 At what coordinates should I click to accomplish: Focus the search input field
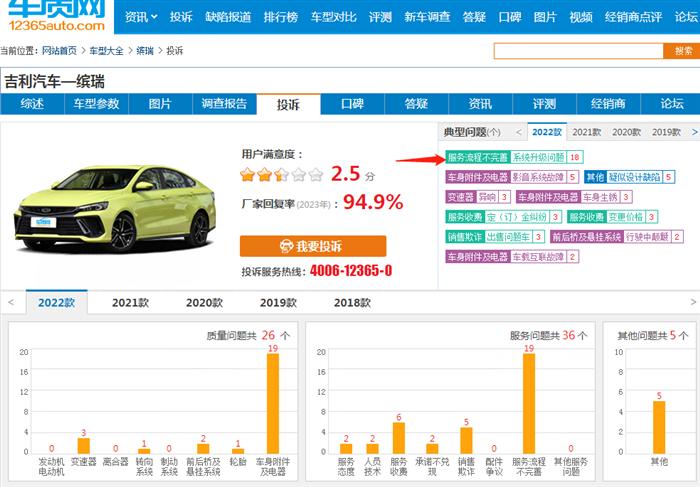(x=579, y=51)
